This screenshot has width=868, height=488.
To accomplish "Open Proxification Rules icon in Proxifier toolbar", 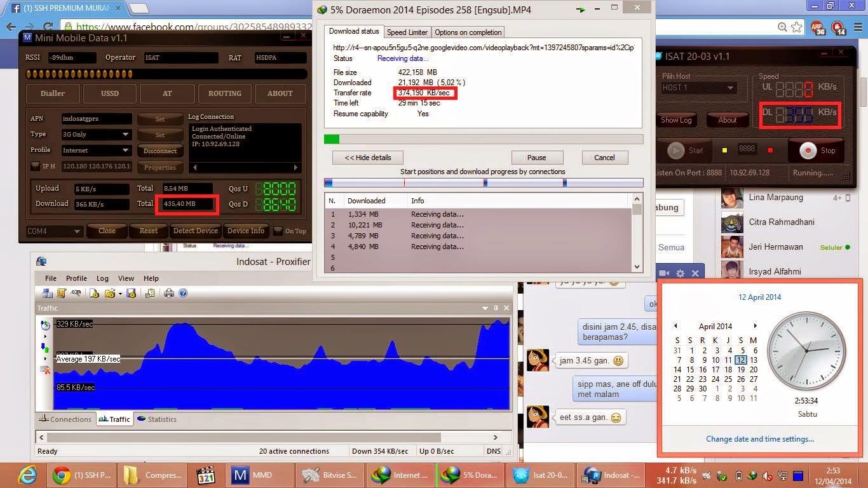I will 62,293.
